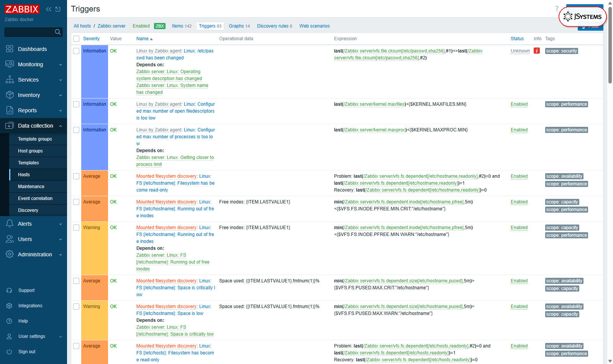Viewport: 613px width, 364px height.
Task: Click the Enabled host status link beside ZBX
Action: click(x=141, y=26)
